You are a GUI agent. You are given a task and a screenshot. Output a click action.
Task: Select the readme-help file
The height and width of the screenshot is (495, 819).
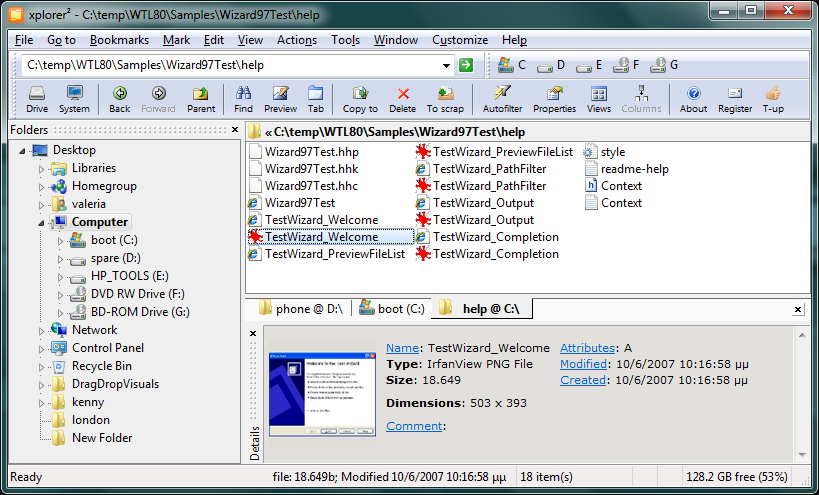click(x=627, y=169)
